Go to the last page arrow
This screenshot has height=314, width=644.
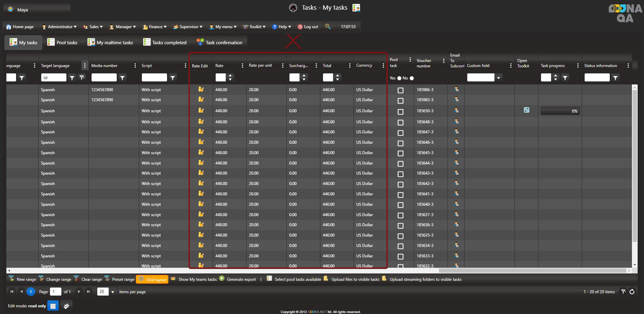[88, 292]
